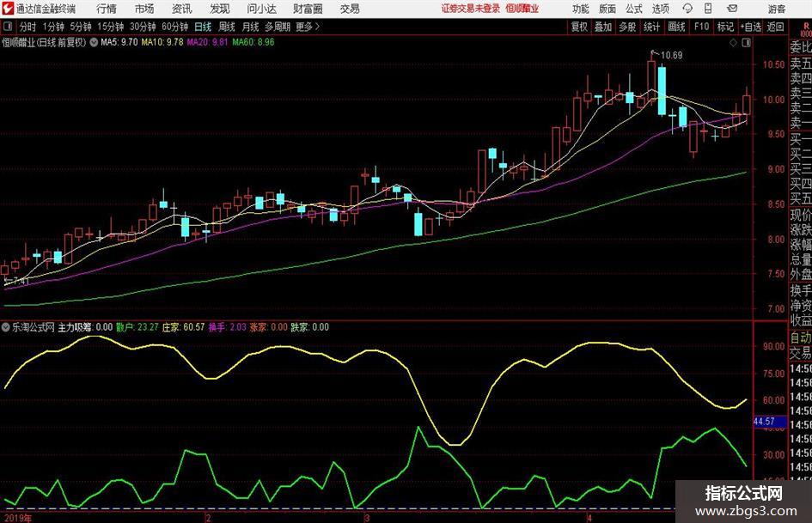Image resolution: width=812 pixels, height=523 pixels.
Task: Click the 标记 mark button
Action: 725,27
